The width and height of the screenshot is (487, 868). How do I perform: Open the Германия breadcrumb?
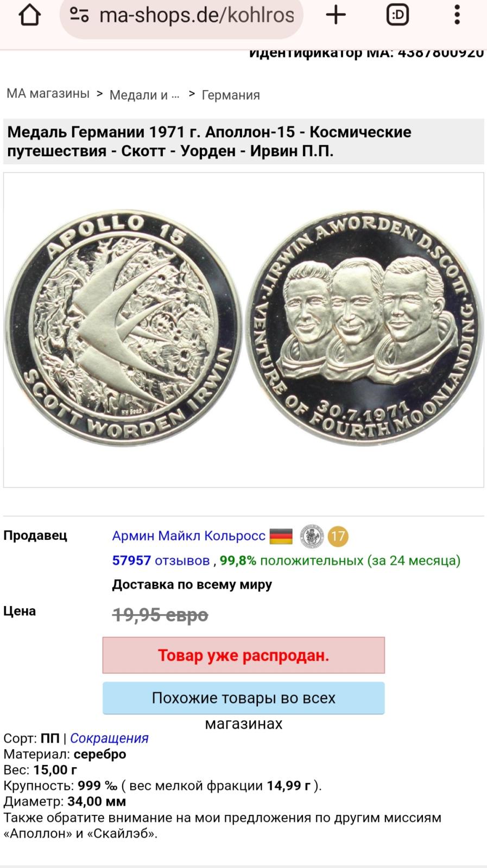click(231, 95)
